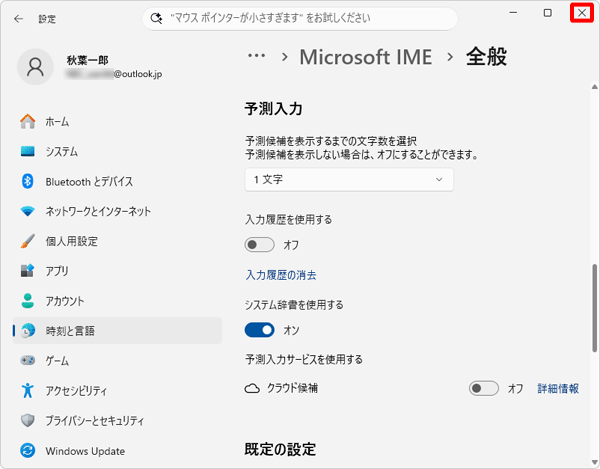
Task: Toggle 入力履歴を使用する switch
Action: tap(259, 244)
